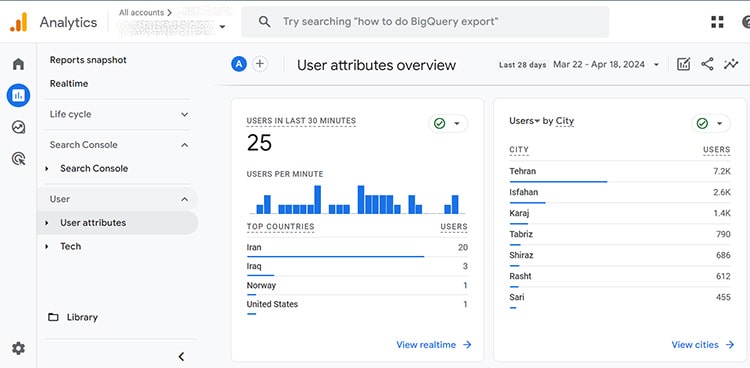Open the Customize report pencil icon
750x368 pixels.
pyautogui.click(x=684, y=64)
